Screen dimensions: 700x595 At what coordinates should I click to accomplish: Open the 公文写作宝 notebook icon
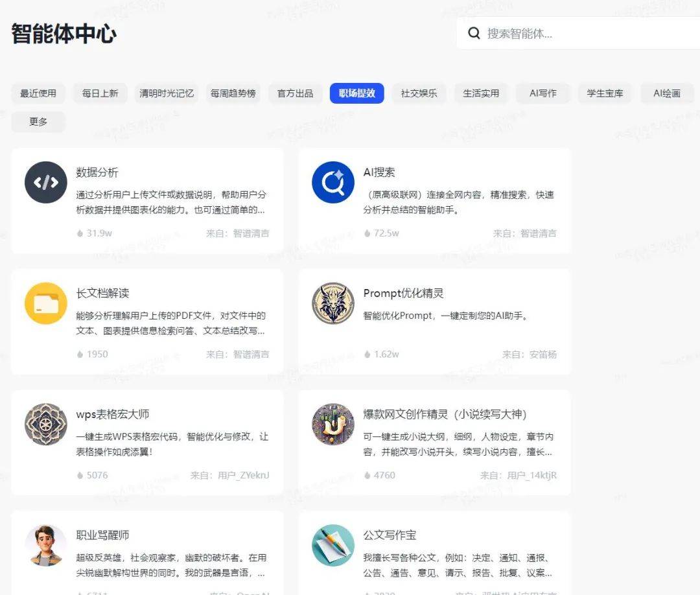point(332,544)
